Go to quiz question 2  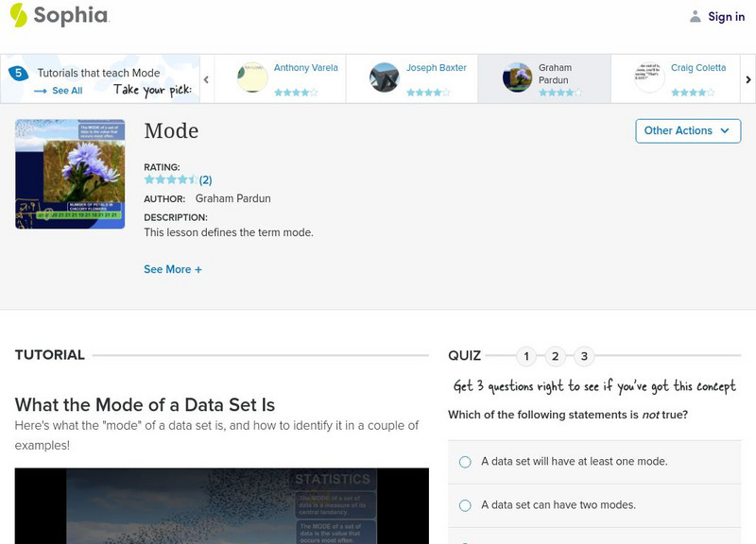coord(556,356)
